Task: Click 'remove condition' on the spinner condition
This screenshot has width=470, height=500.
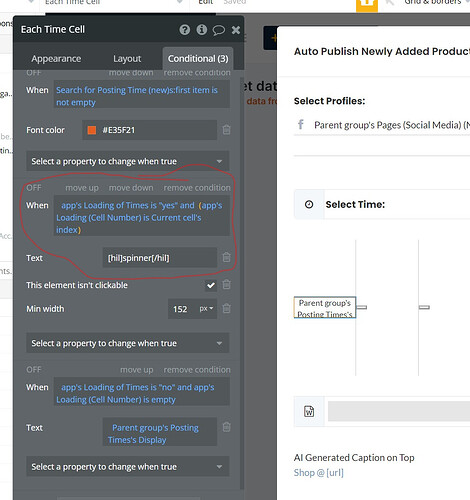Action: (x=197, y=188)
